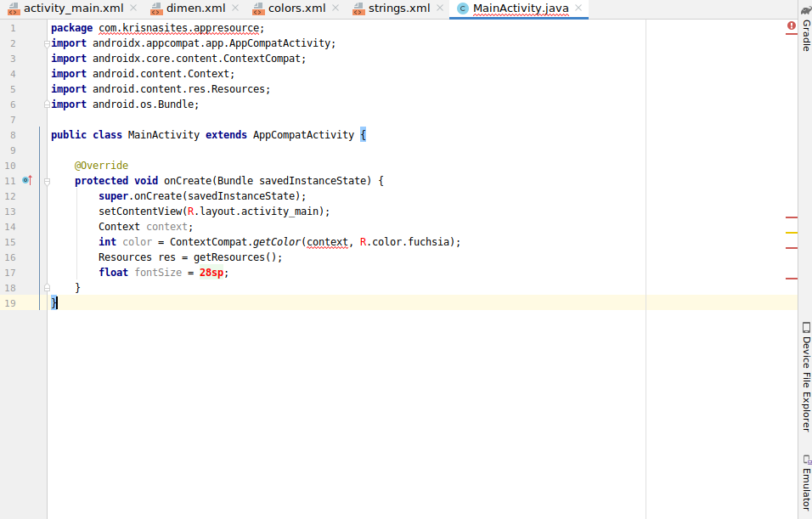Select line number 15 in the gutter
The width and height of the screenshot is (812, 519).
[12, 241]
